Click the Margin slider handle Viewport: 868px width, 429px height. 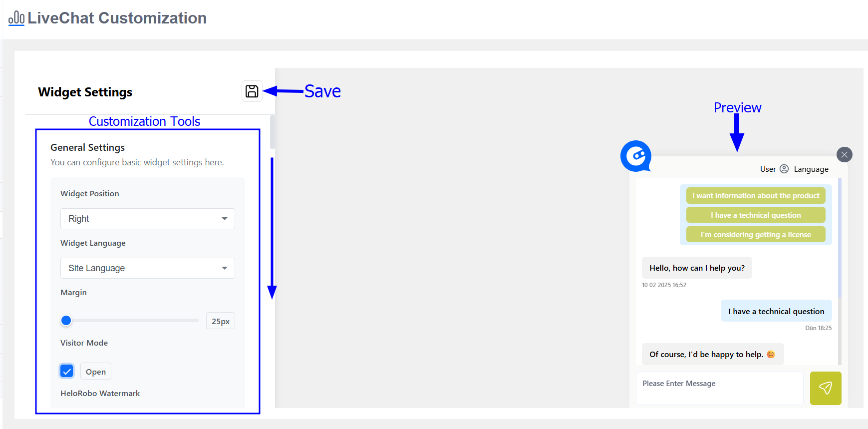click(66, 321)
